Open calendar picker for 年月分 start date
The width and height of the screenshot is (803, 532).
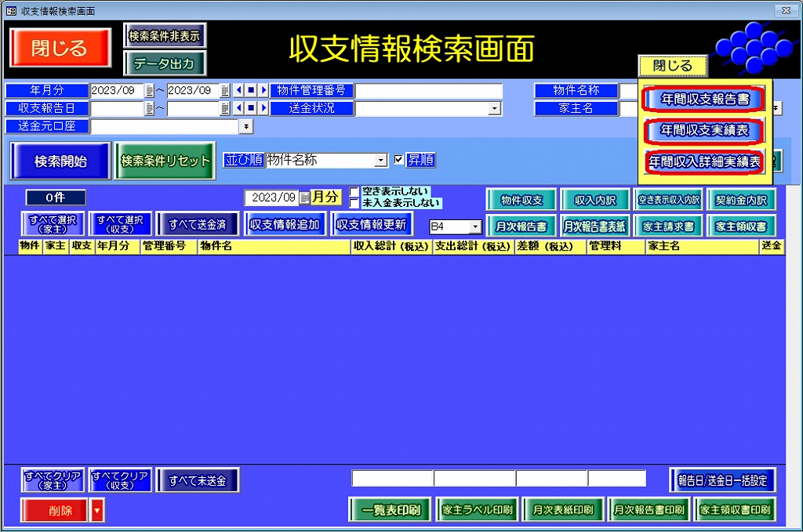(149, 91)
